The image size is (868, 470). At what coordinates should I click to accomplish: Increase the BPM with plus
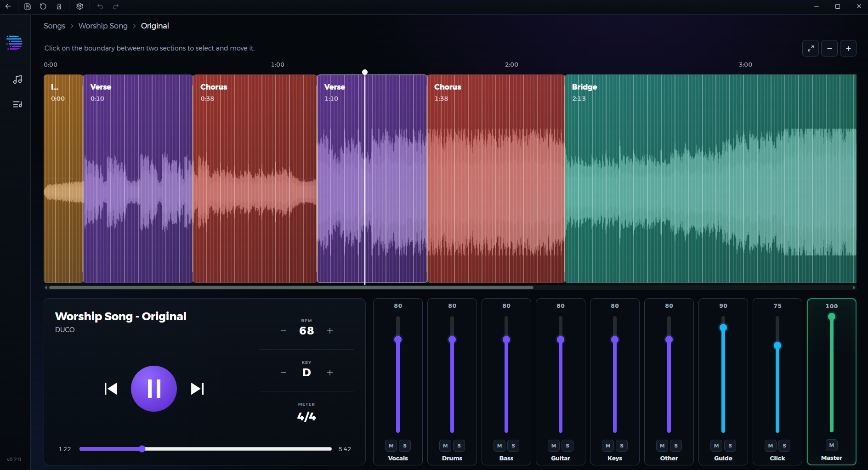330,331
